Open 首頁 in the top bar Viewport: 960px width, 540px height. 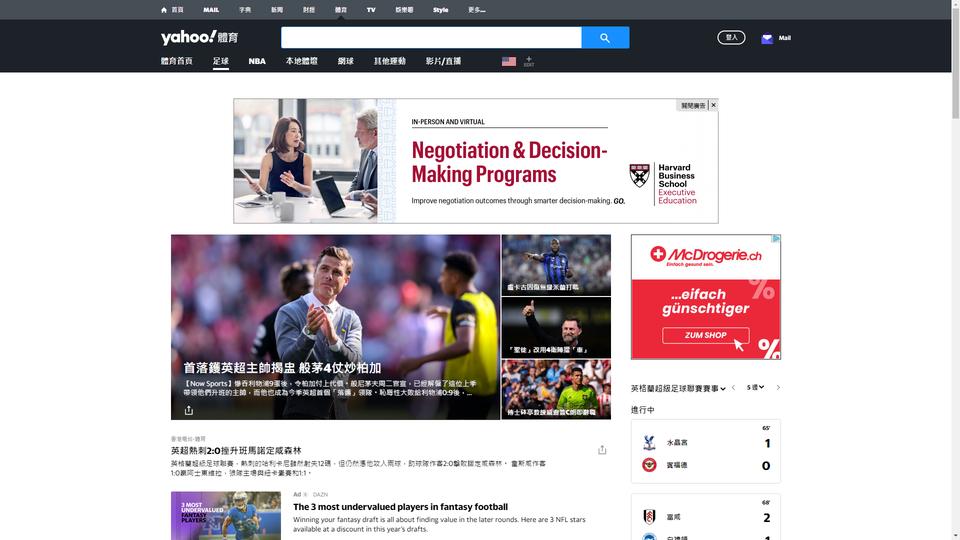(x=177, y=10)
